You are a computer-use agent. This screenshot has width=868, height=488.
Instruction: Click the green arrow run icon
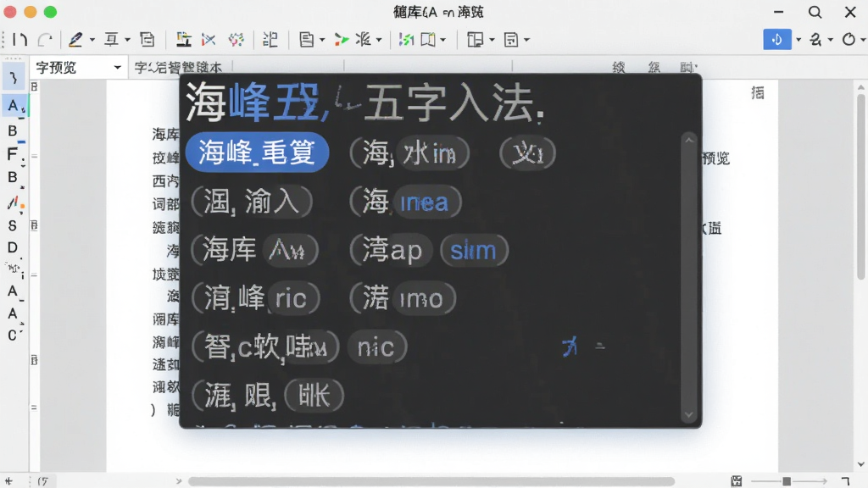342,39
